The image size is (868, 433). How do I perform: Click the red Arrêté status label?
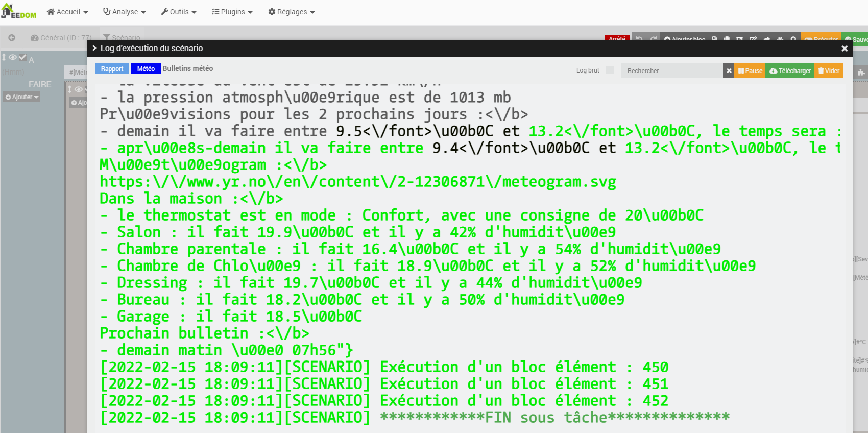click(x=617, y=38)
